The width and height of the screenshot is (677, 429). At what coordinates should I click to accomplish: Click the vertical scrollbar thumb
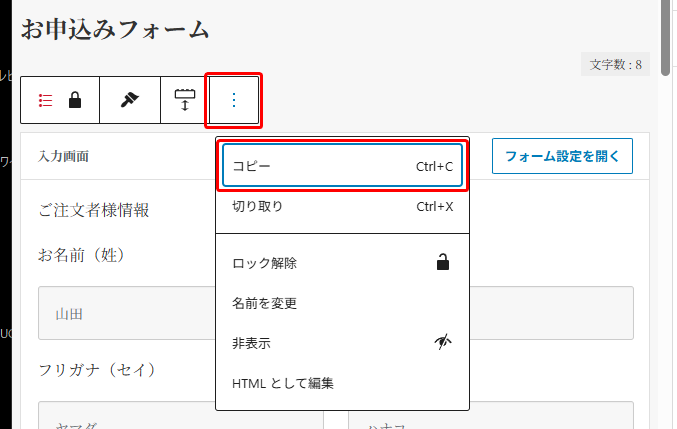tap(665, 38)
